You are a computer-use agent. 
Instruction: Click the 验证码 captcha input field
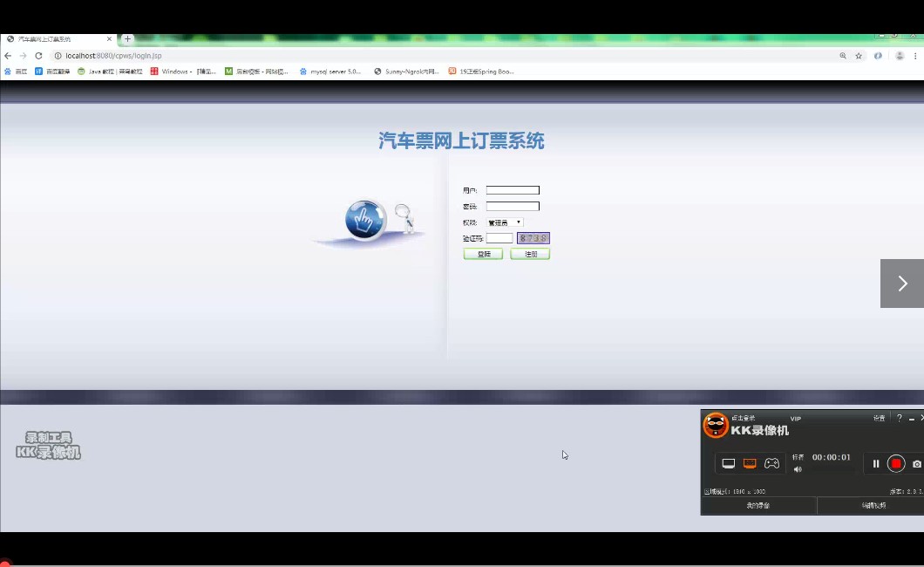coord(499,238)
